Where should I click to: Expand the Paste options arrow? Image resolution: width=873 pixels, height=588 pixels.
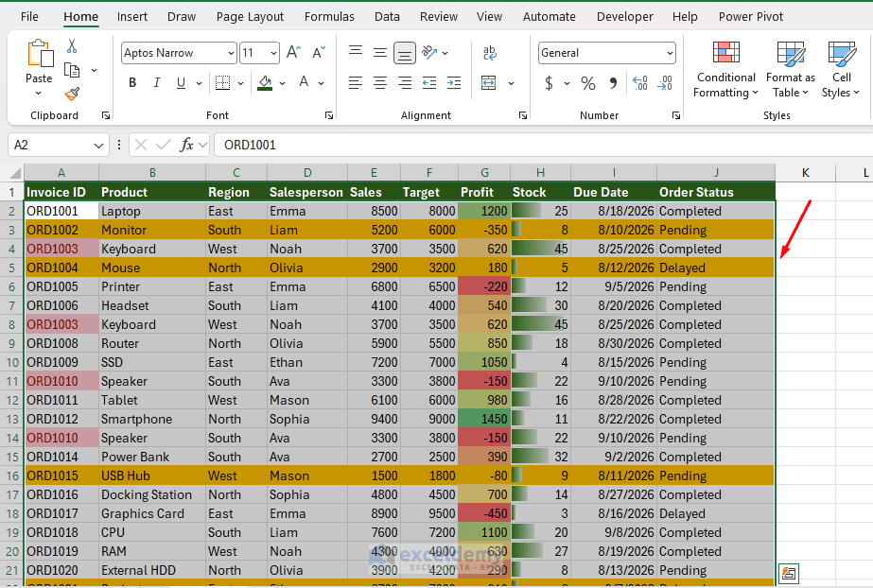[39, 93]
